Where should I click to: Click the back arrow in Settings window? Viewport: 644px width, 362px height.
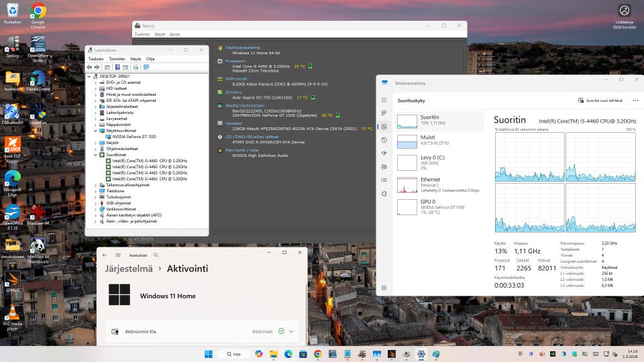click(105, 255)
